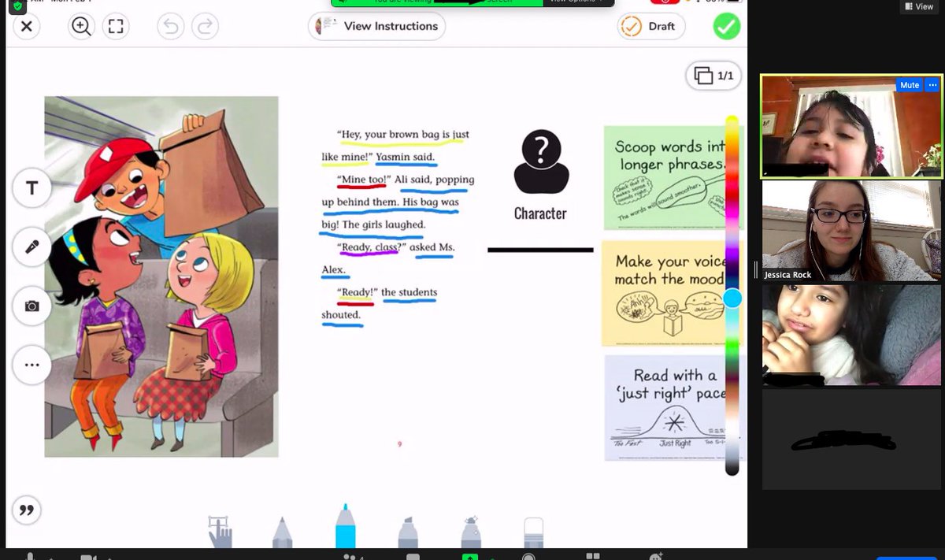Screen dimensions: 945x560
Task: Pick black at the color strip's bottom
Action: (732, 469)
